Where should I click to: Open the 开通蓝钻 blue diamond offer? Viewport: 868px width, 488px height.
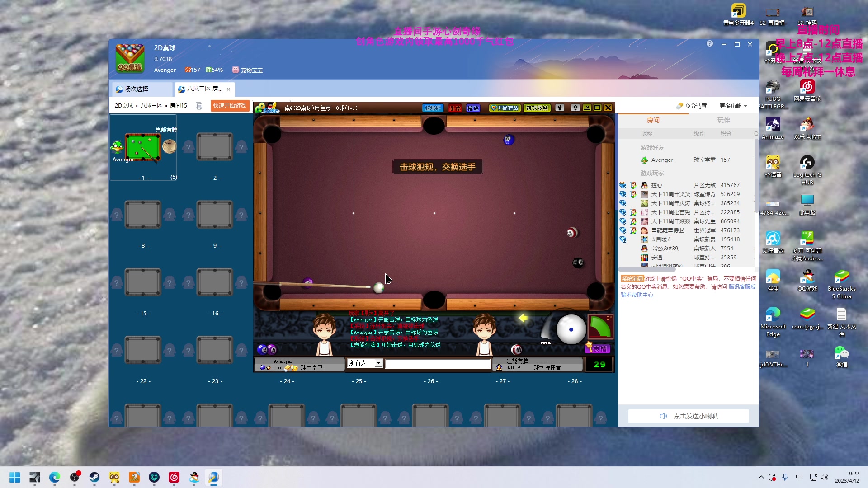[x=505, y=108]
